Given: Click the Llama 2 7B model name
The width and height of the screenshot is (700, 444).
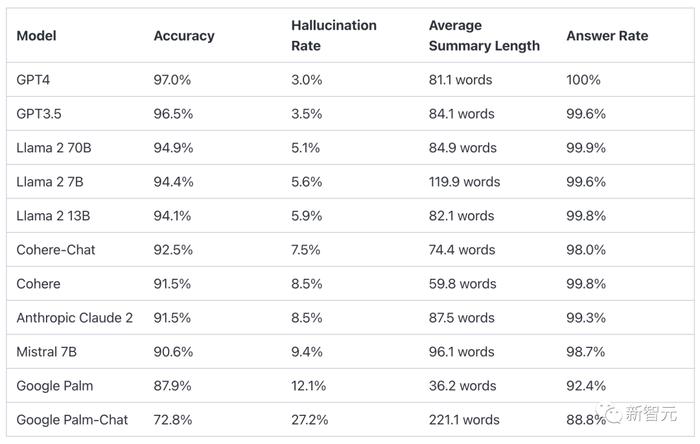Looking at the screenshot, I should [x=50, y=182].
